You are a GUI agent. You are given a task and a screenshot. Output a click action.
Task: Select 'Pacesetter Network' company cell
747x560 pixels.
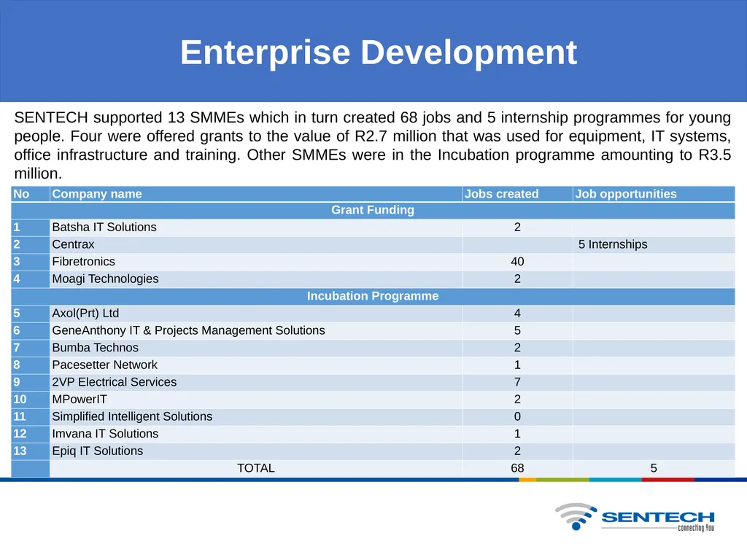click(x=256, y=365)
